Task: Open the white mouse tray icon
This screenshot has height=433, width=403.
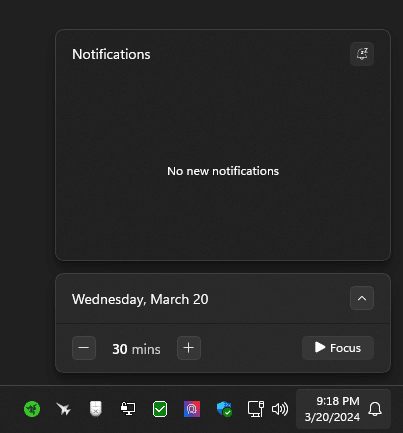Action: coord(96,409)
